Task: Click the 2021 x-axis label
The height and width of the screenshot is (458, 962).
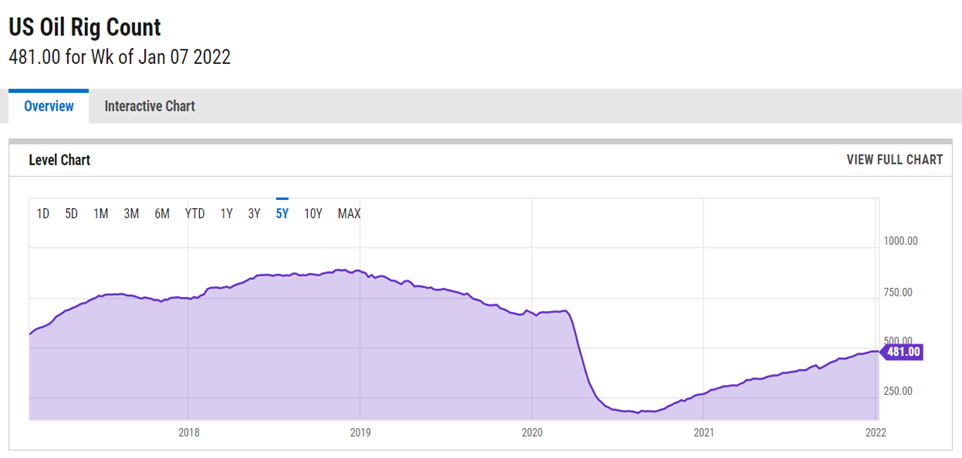Action: pos(703,433)
